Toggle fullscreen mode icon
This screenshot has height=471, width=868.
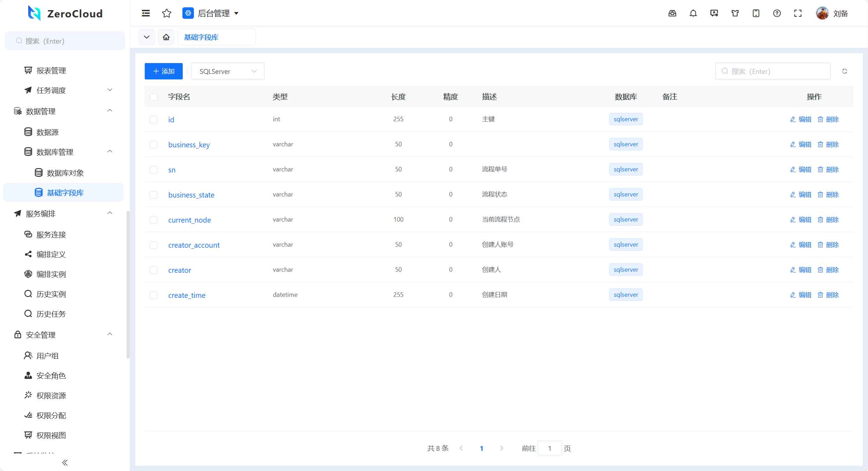pos(798,13)
